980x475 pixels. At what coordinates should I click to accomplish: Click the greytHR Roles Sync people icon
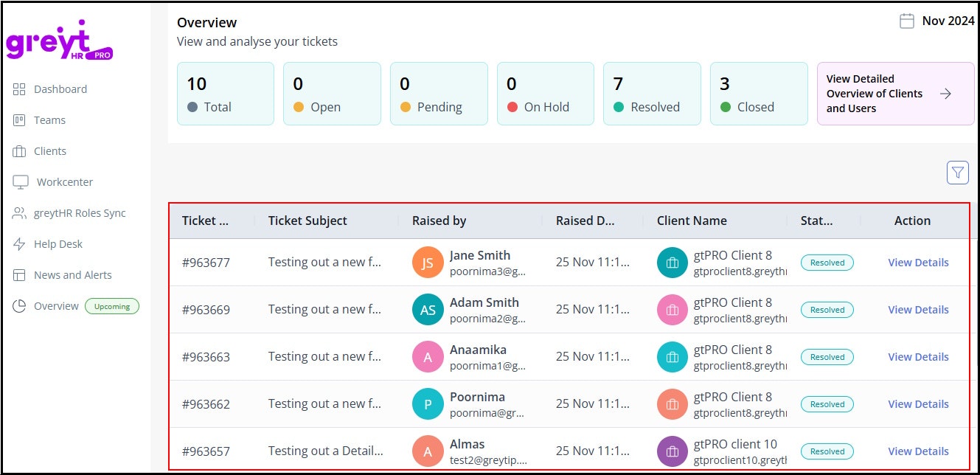(x=19, y=213)
